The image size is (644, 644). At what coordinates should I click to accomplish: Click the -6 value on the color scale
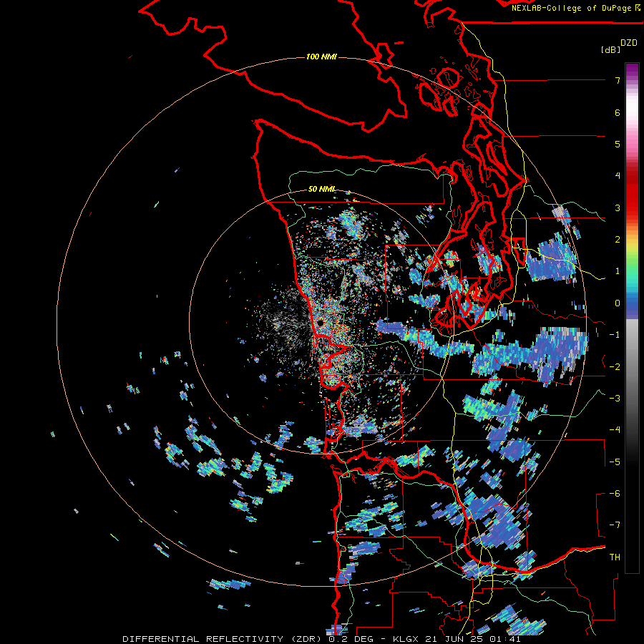click(615, 494)
